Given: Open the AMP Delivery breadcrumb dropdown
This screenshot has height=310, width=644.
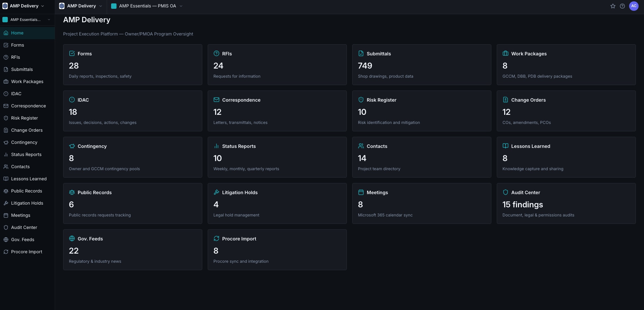Looking at the screenshot, I should point(81,6).
